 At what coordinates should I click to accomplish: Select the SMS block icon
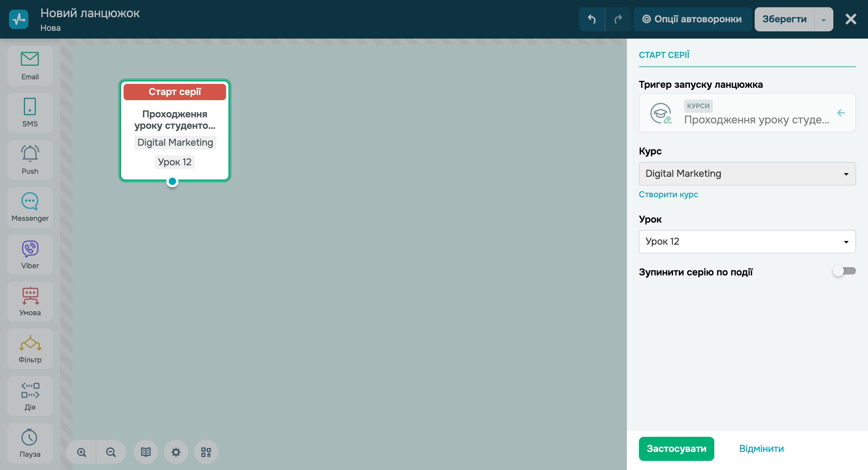click(30, 113)
